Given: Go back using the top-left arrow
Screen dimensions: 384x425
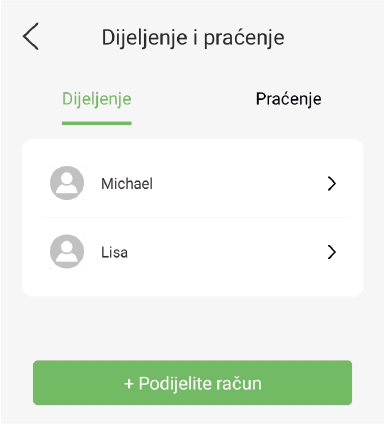Looking at the screenshot, I should [x=31, y=36].
